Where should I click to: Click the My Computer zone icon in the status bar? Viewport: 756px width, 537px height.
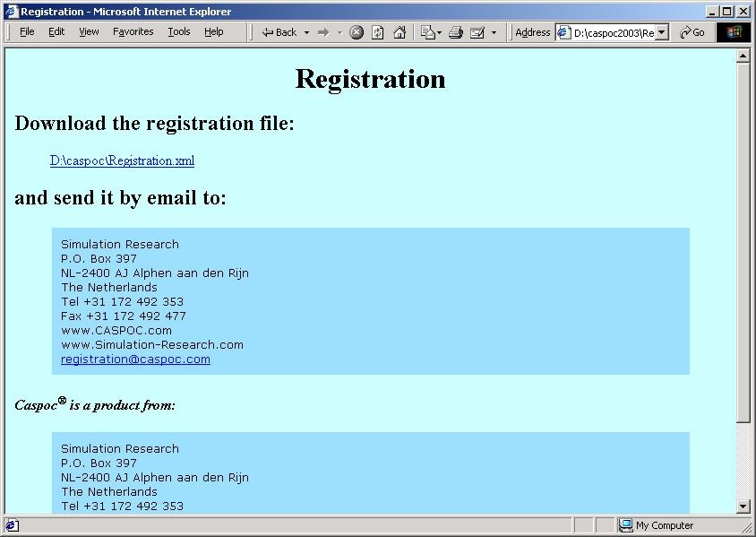[x=625, y=525]
